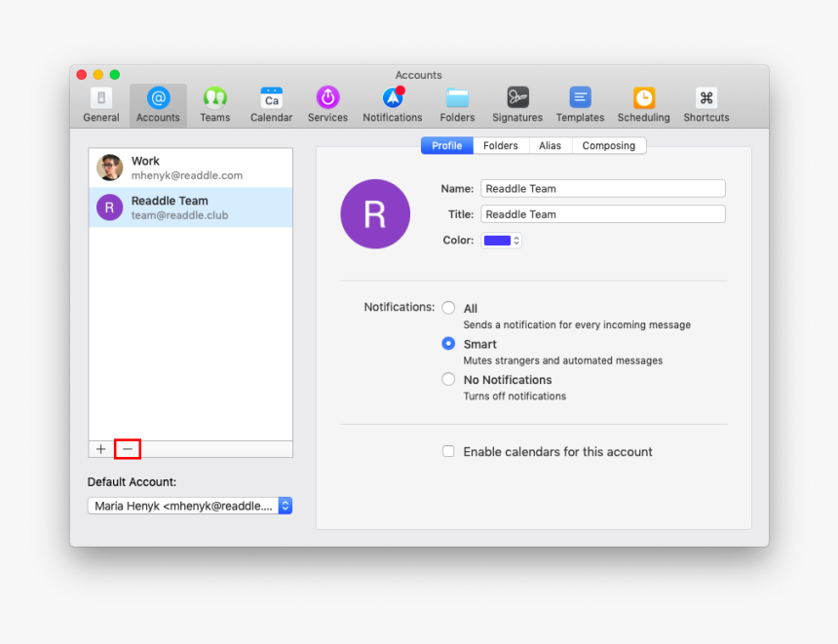Open the Signatures preferences pane
The width and height of the screenshot is (838, 644).
[517, 105]
